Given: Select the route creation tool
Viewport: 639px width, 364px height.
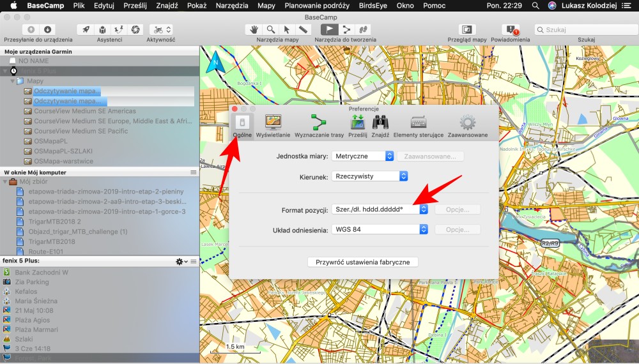Looking at the screenshot, I should pyautogui.click(x=346, y=29).
